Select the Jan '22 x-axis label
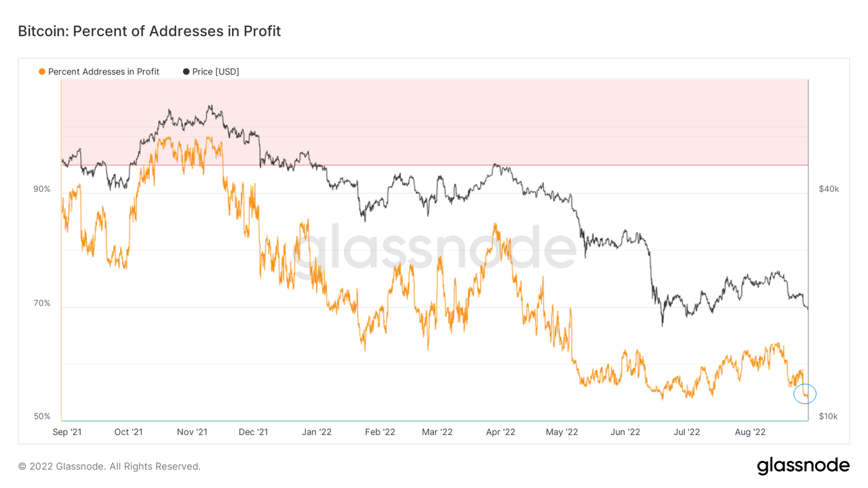The height and width of the screenshot is (488, 868). [316, 432]
